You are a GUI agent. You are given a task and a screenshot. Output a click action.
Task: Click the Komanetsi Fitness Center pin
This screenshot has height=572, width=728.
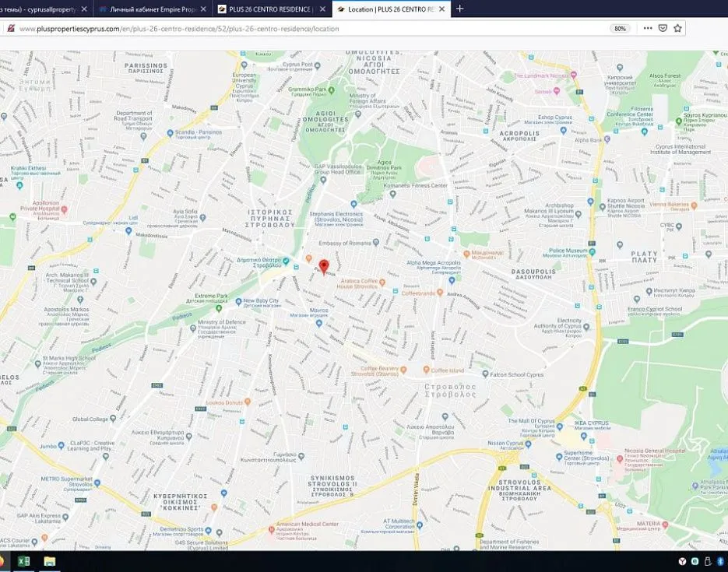(392, 195)
